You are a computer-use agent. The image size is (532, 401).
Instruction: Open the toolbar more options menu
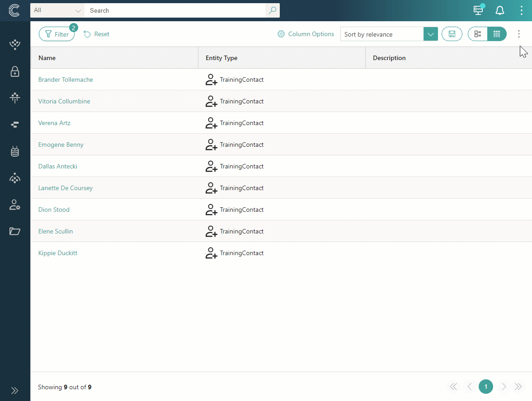519,34
